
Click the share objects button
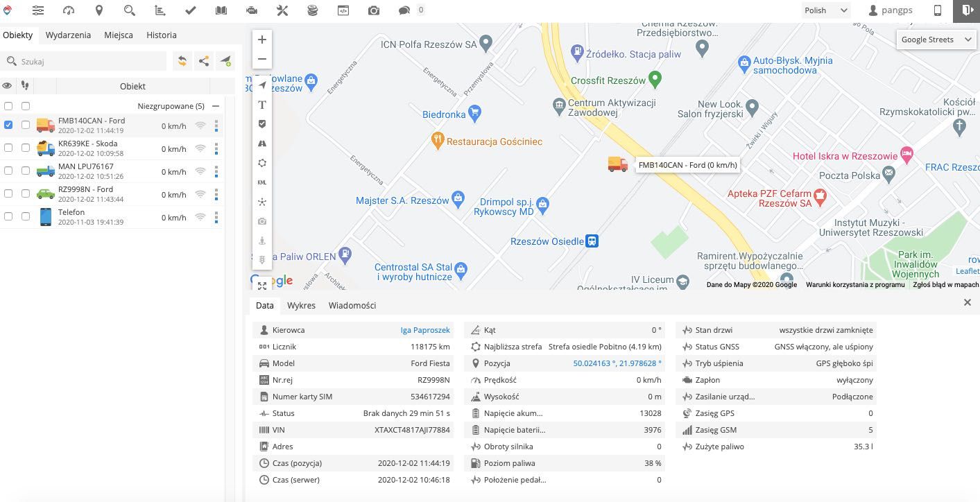[x=204, y=61]
